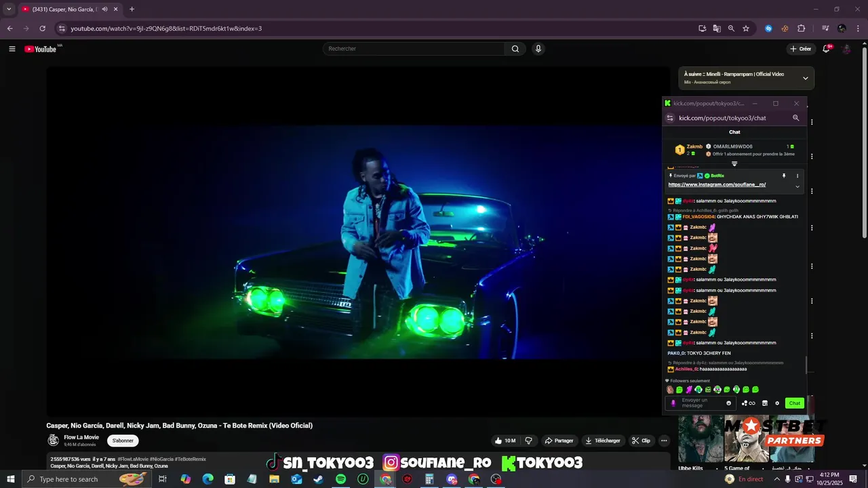Click the YouTube Rechercher search box
The height and width of the screenshot is (488, 868).
(414, 49)
